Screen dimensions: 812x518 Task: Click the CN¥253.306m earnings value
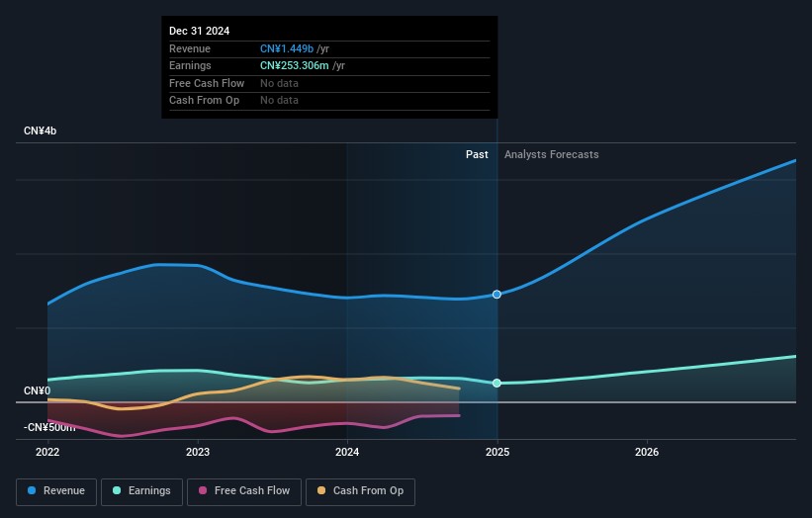click(x=294, y=65)
